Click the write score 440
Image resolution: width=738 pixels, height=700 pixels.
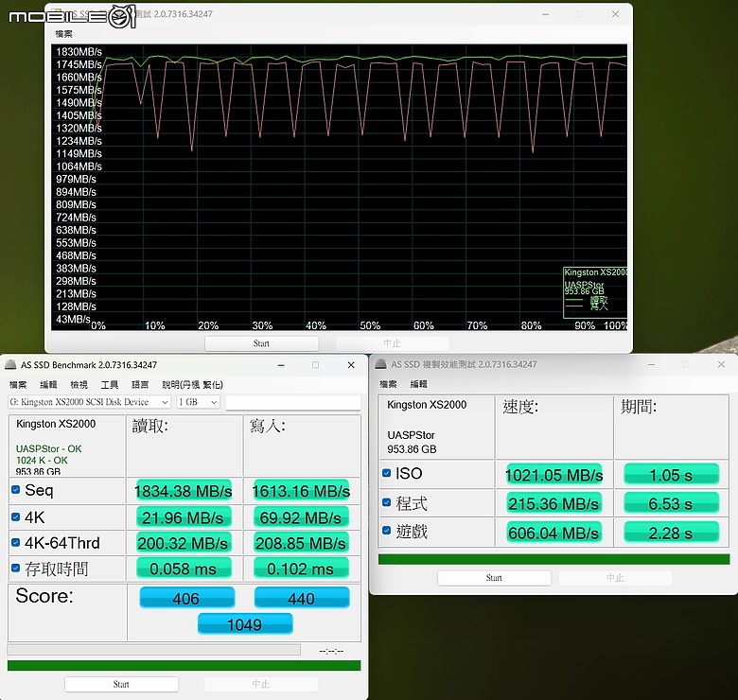coord(302,598)
